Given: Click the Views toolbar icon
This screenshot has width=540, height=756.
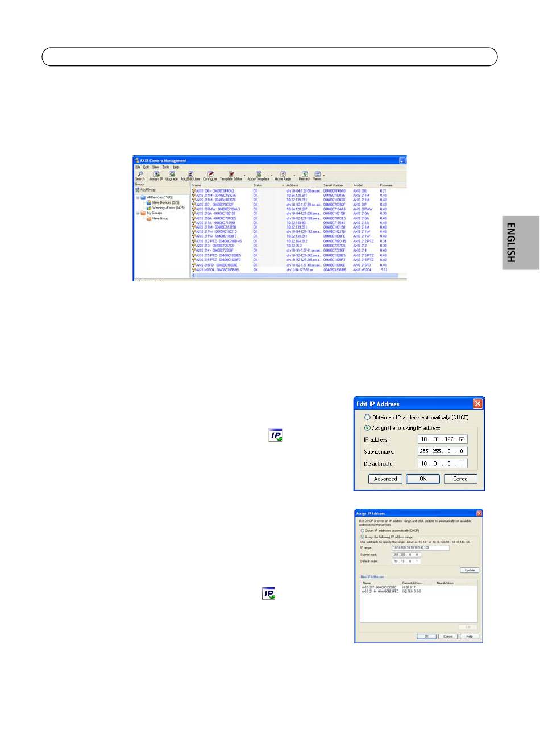Looking at the screenshot, I should (317, 176).
